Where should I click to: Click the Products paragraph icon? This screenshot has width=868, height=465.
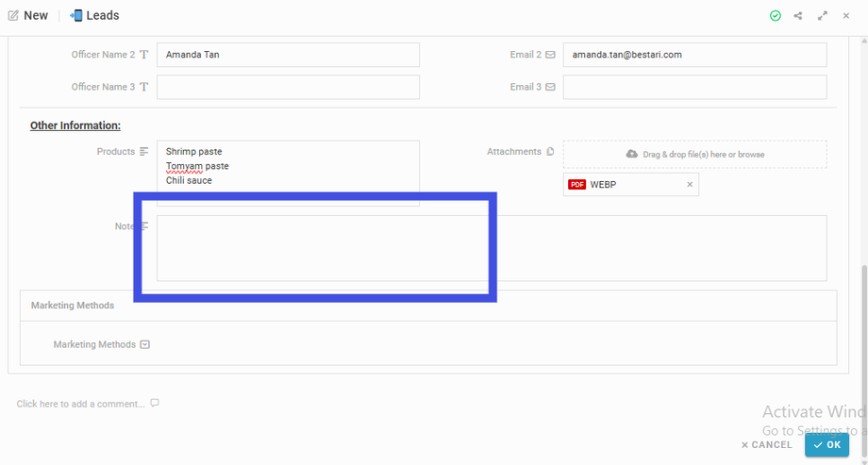[144, 151]
